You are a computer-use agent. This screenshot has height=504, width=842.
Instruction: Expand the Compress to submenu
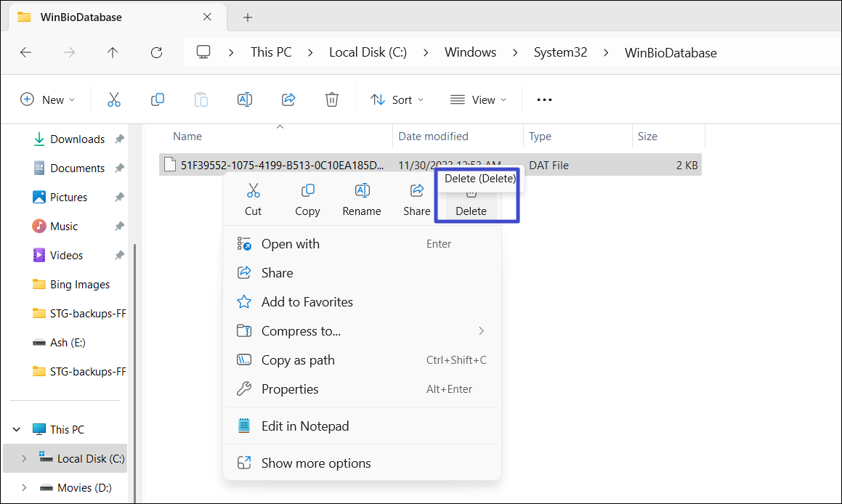point(481,331)
